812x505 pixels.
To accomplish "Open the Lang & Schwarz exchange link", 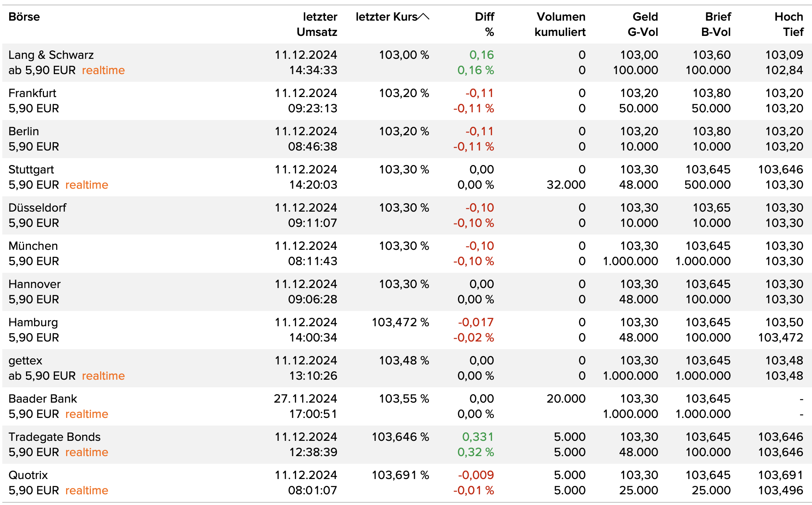I will [51, 55].
